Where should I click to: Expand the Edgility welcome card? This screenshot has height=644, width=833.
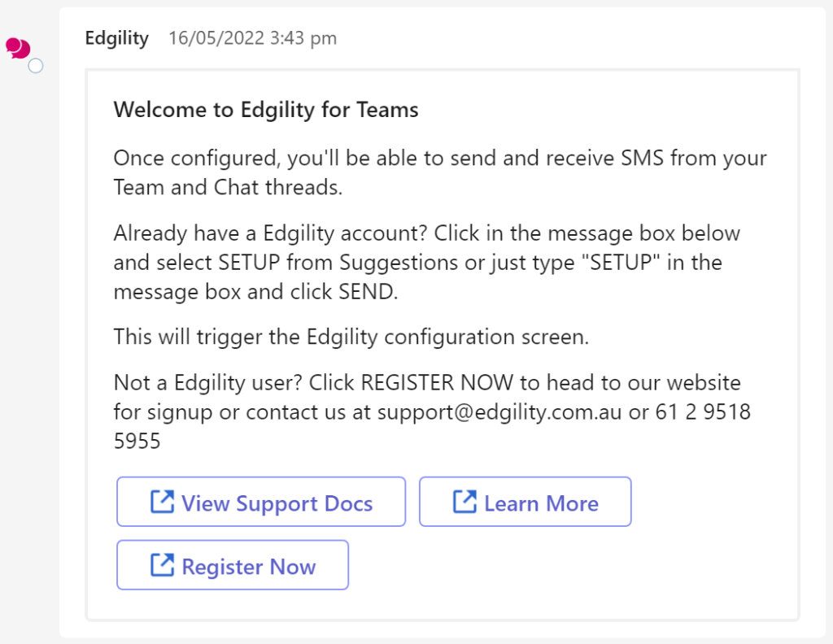[443, 342]
